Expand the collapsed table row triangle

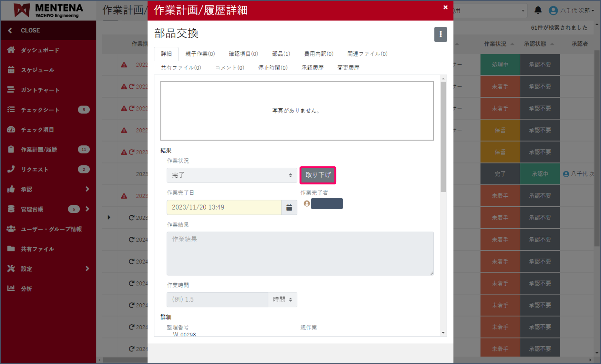pos(109,218)
